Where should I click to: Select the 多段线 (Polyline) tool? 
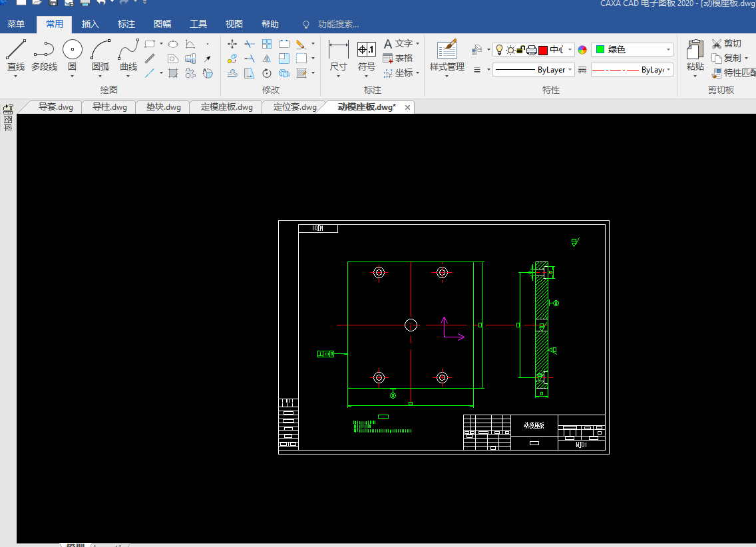[44, 55]
